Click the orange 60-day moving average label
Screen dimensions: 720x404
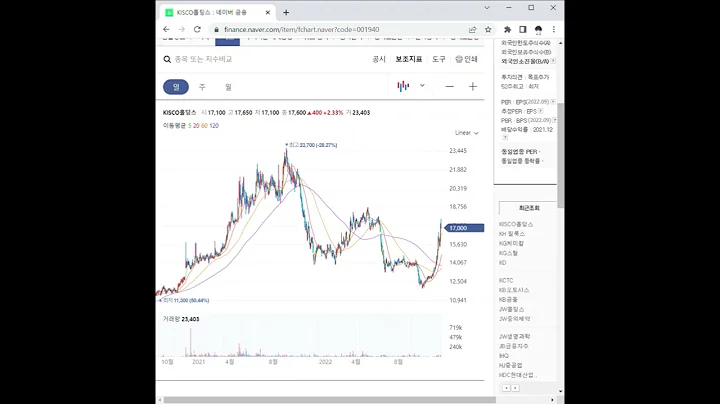coord(204,126)
